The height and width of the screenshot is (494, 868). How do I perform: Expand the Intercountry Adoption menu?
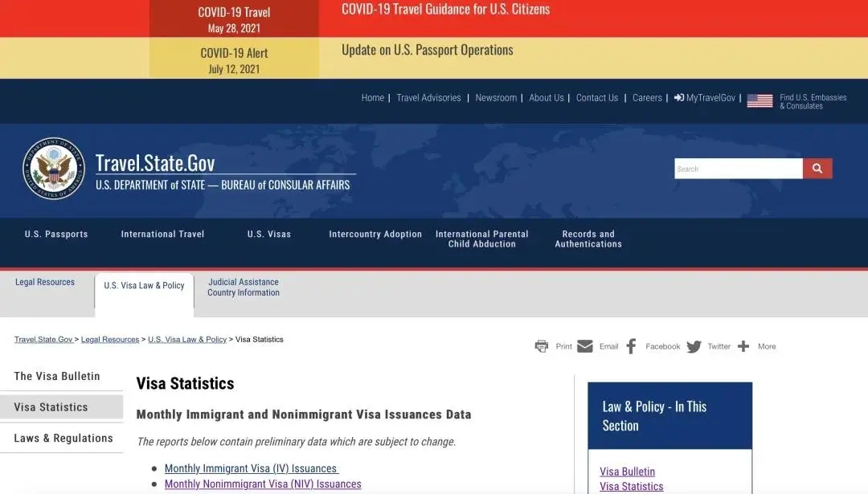point(375,235)
